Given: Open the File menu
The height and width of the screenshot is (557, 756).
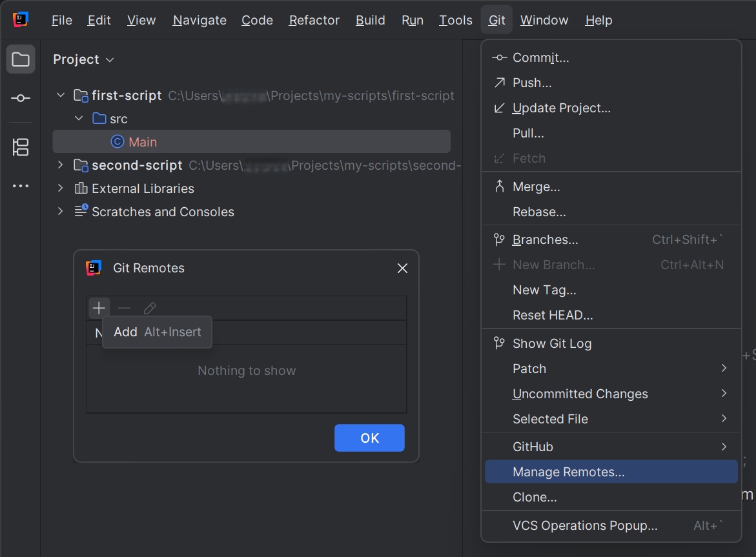Looking at the screenshot, I should [x=62, y=20].
